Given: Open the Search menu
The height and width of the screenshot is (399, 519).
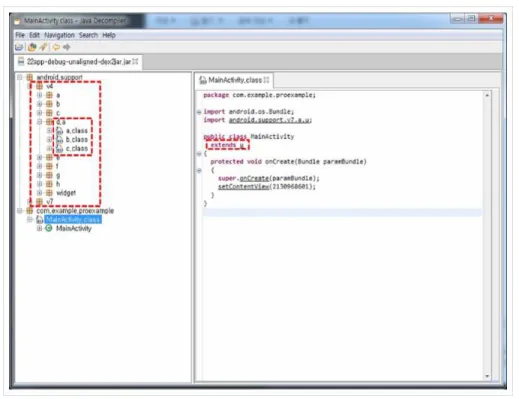Looking at the screenshot, I should [x=88, y=35].
